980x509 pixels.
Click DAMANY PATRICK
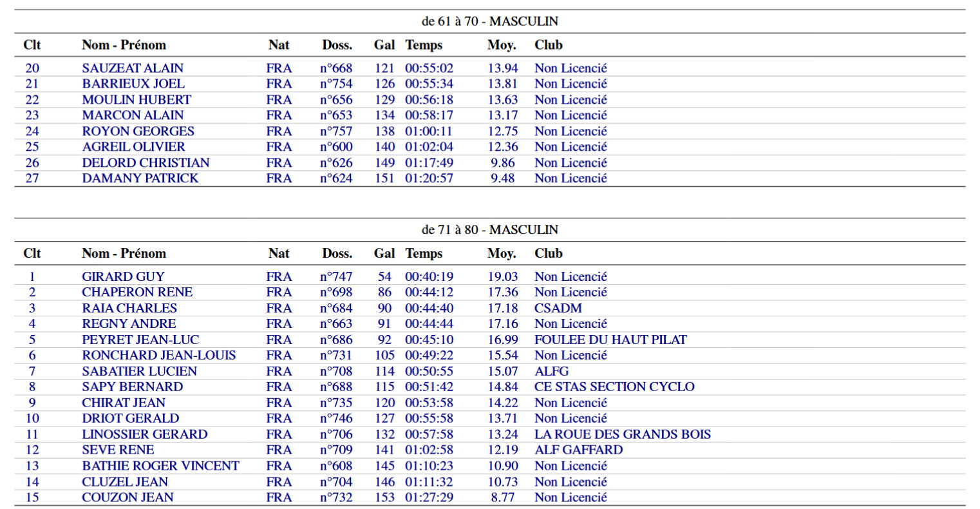coord(140,178)
